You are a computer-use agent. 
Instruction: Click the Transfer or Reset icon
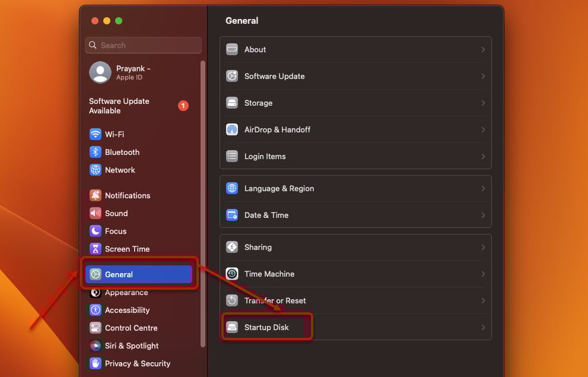click(x=232, y=300)
